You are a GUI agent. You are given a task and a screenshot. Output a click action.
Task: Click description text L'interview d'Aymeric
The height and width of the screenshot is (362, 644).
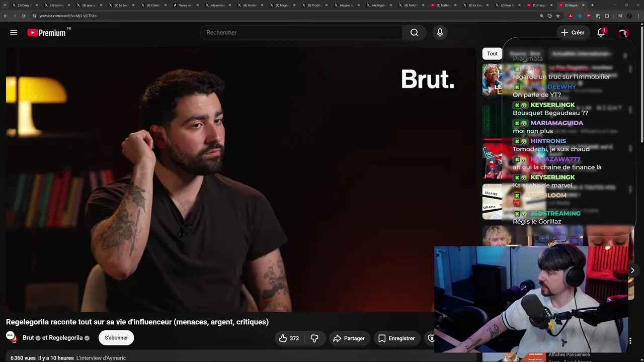(101, 358)
